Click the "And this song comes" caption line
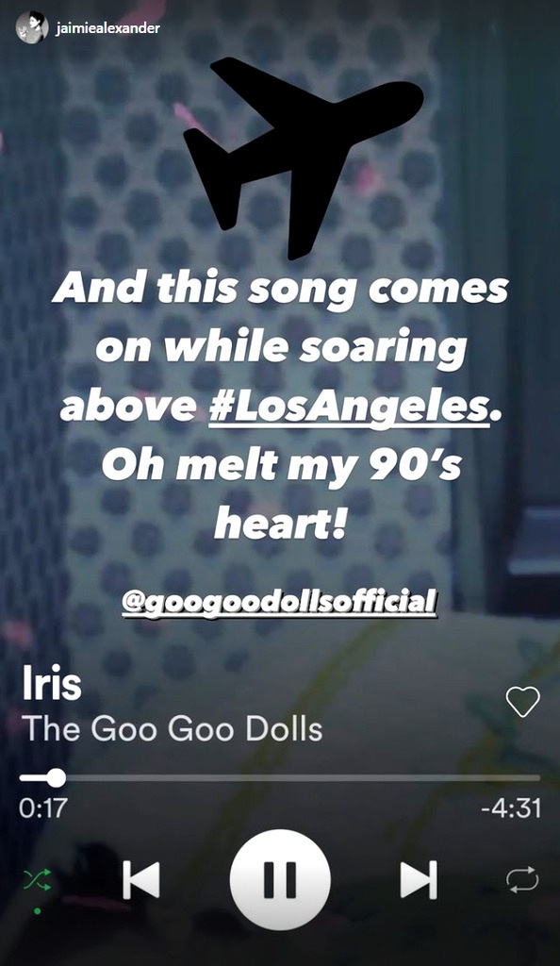Viewport: 560px width, 966px height. tap(280, 289)
